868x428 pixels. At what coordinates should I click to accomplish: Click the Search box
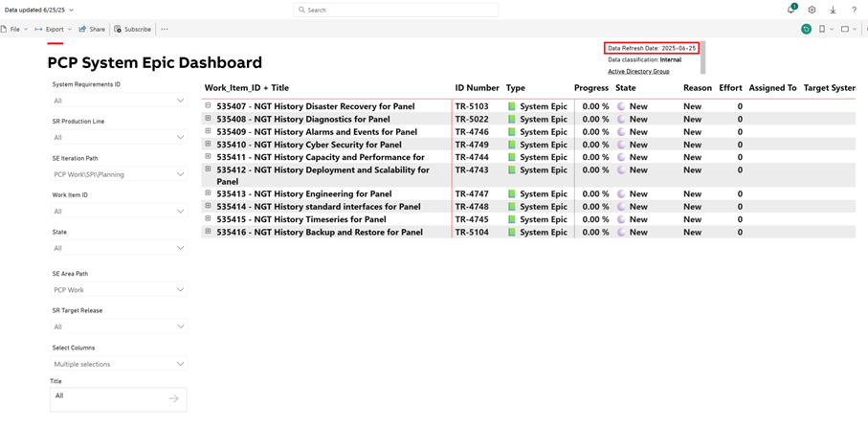click(x=396, y=10)
